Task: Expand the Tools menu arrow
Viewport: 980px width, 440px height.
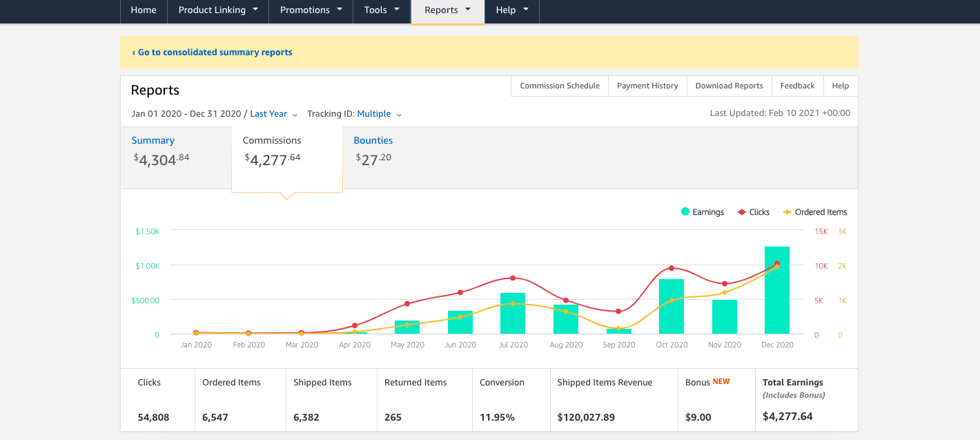Action: click(x=397, y=10)
